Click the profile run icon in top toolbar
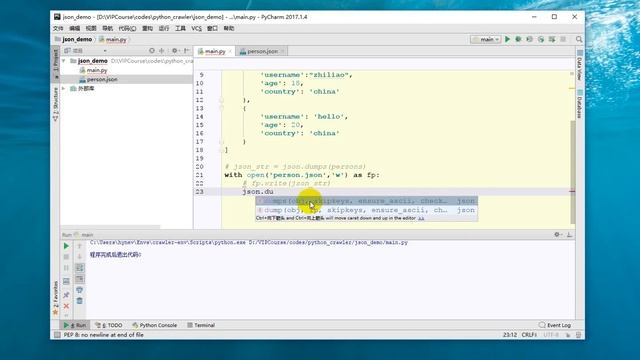This screenshot has width=640, height=360. pos(541,39)
